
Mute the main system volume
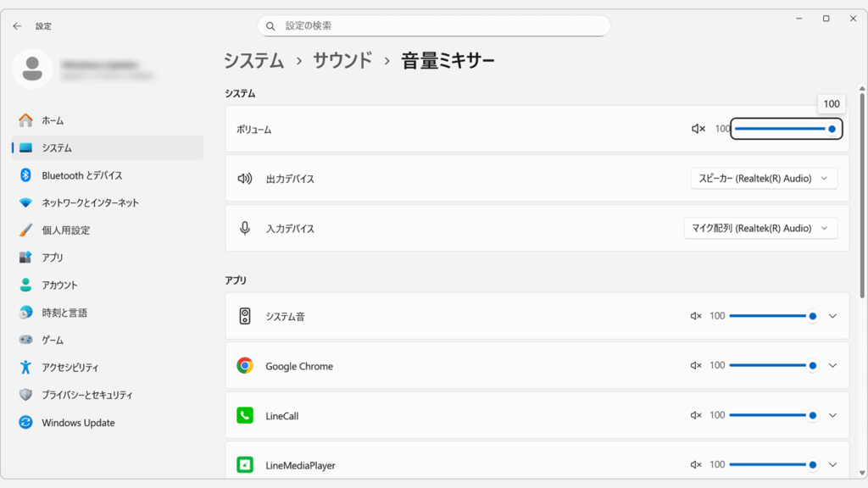click(698, 129)
